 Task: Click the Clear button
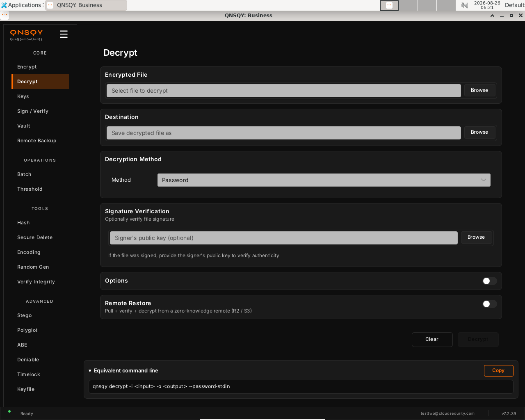432,340
